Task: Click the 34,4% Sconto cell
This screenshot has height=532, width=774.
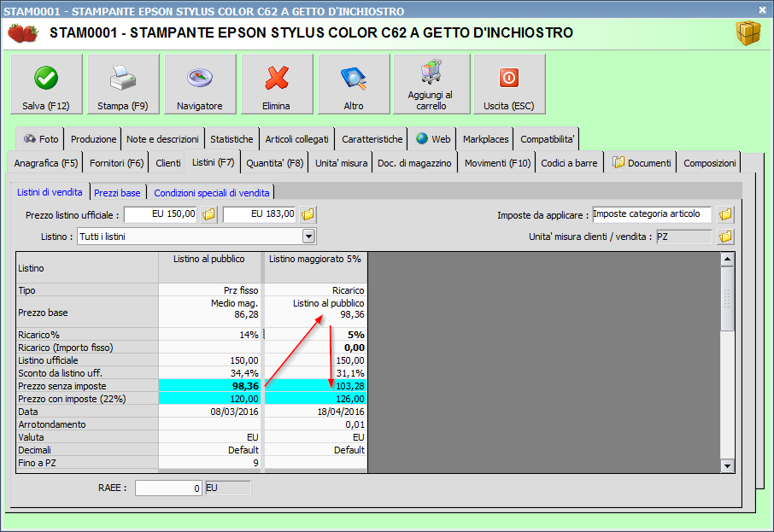Action: coord(209,373)
